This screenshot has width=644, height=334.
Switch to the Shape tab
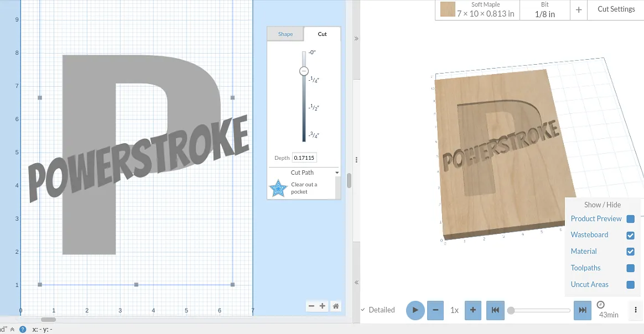(x=285, y=34)
